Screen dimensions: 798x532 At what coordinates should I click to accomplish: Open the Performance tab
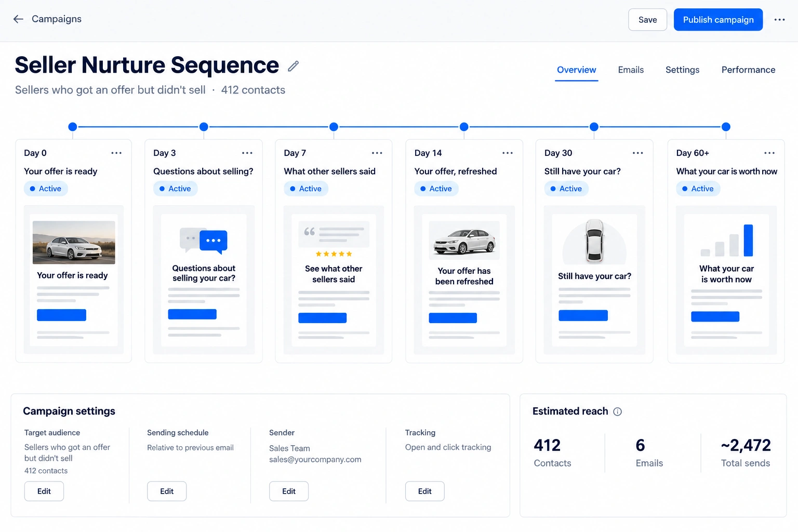[x=748, y=70]
